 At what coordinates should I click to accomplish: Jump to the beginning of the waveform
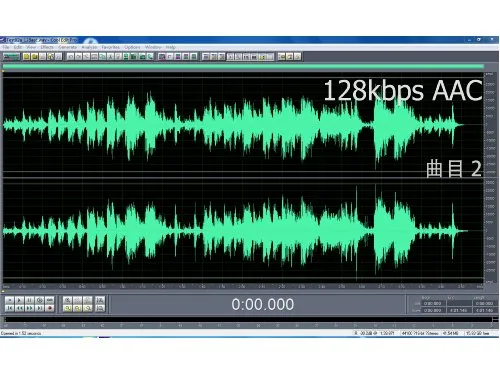pos(10,308)
